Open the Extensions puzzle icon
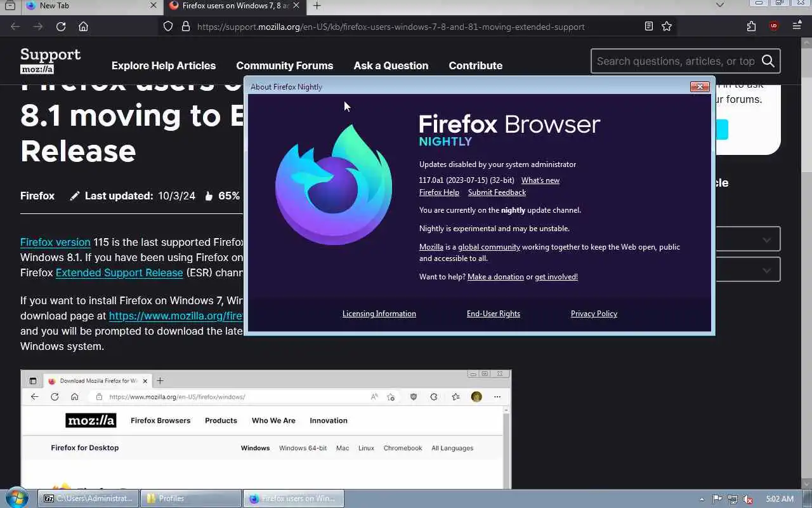This screenshot has width=812, height=508. [x=752, y=27]
